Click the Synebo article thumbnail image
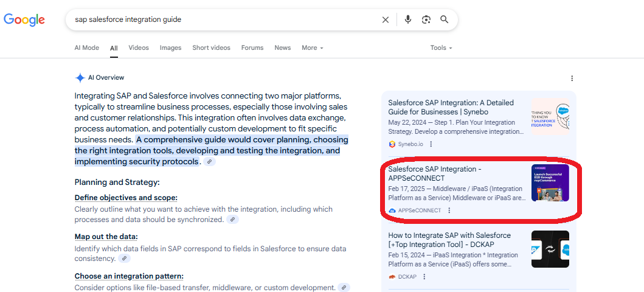 click(550, 117)
